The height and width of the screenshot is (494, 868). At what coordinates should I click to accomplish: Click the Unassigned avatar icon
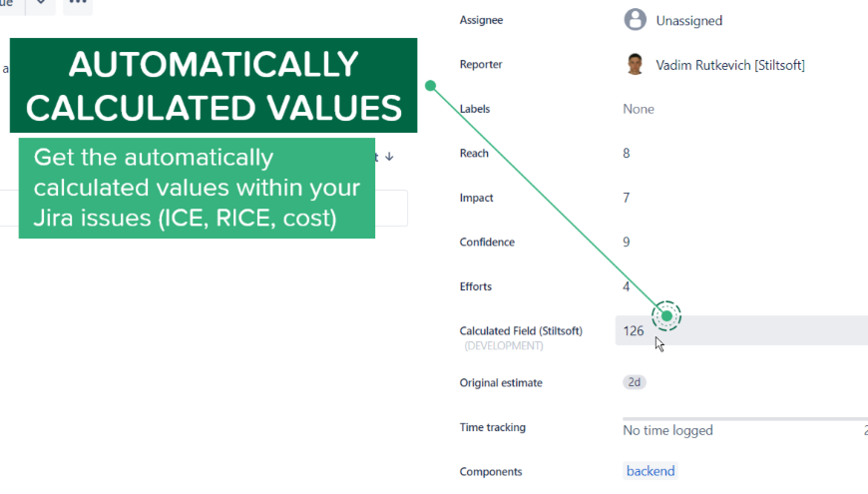coord(635,19)
